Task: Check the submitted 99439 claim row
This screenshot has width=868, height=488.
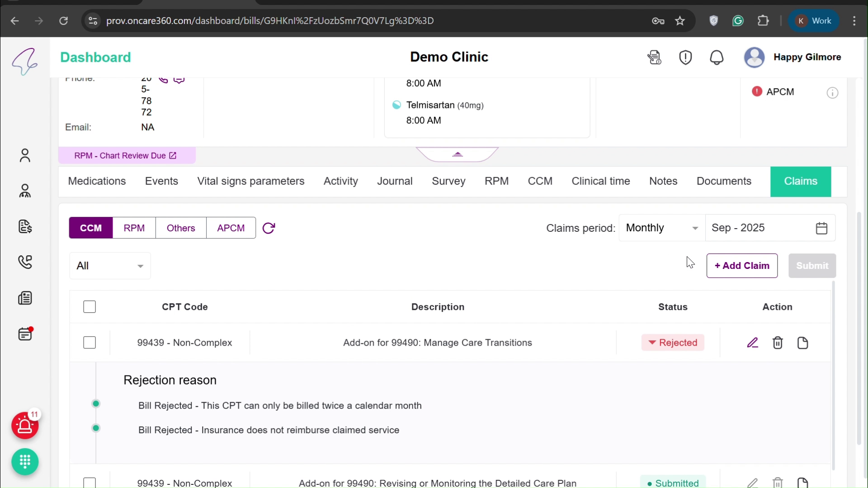Action: coord(89,483)
